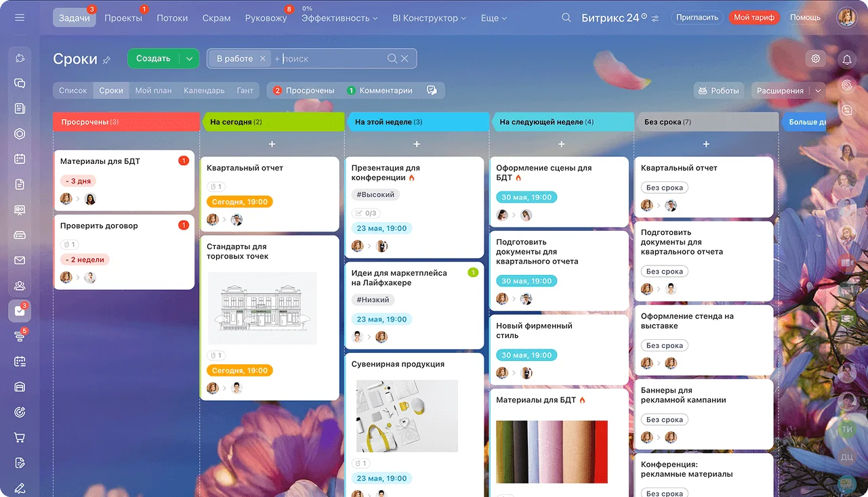Open the notifications bell icon

846,60
